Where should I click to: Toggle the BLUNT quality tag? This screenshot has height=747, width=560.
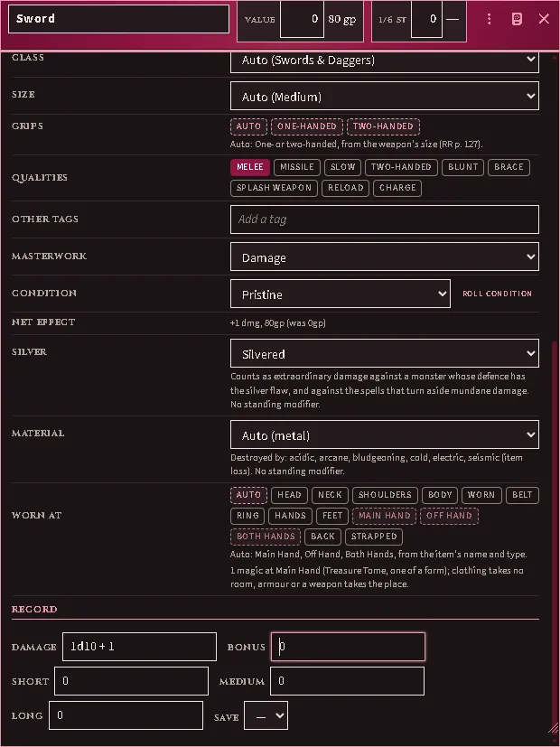point(462,167)
